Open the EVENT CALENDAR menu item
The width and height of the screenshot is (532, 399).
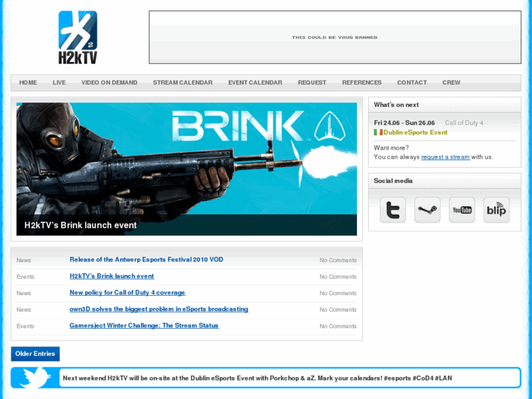pos(255,83)
